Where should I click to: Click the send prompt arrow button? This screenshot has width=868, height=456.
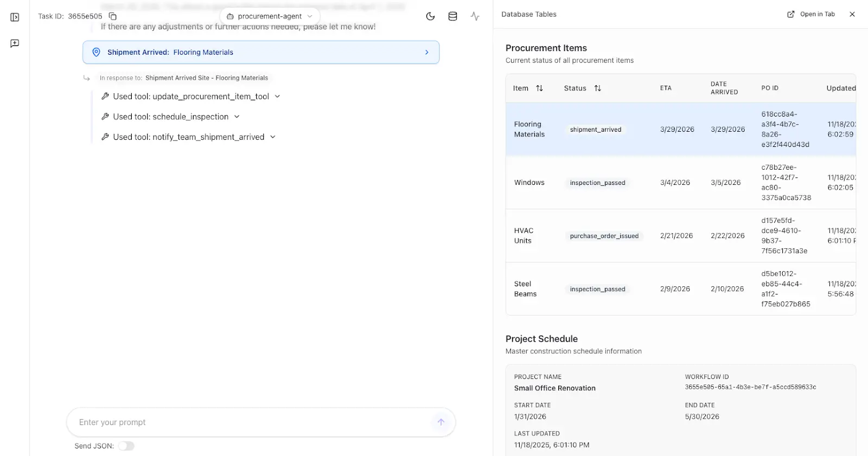click(x=441, y=422)
